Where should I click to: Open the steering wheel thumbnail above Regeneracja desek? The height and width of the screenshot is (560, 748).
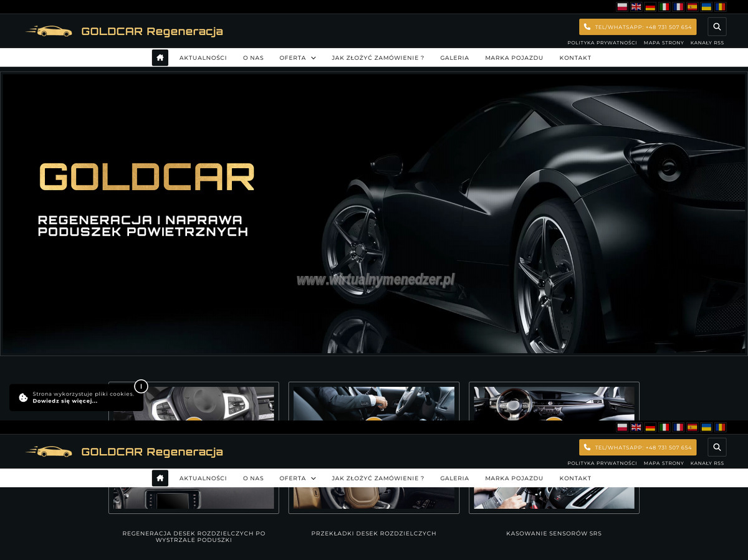coord(194,403)
